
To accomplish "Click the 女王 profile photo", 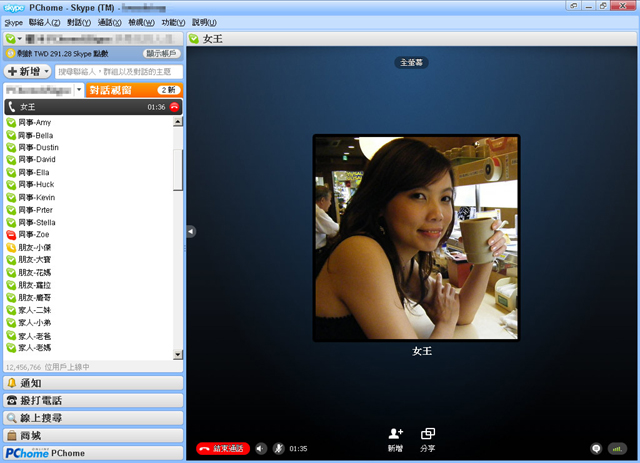I will [x=416, y=238].
